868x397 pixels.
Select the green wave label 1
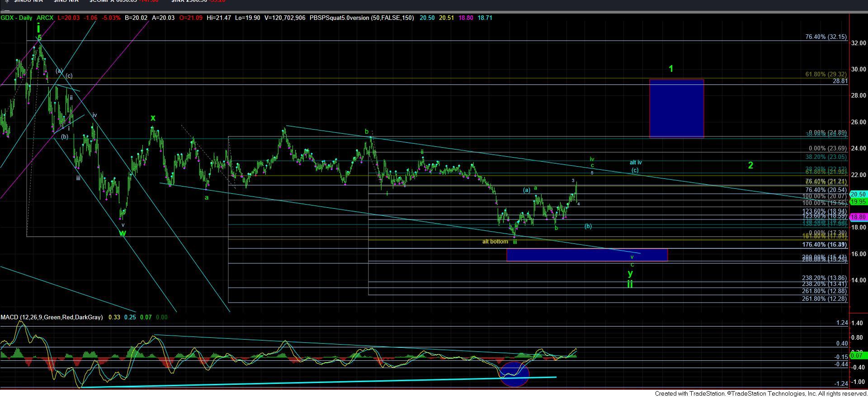click(x=671, y=69)
